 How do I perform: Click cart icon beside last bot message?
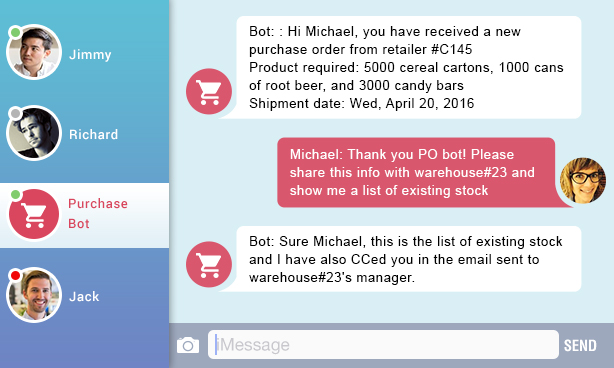point(209,264)
